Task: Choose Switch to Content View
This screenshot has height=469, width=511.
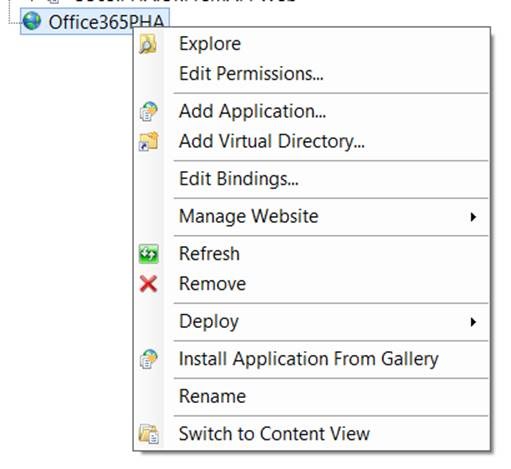Action: click(x=274, y=434)
